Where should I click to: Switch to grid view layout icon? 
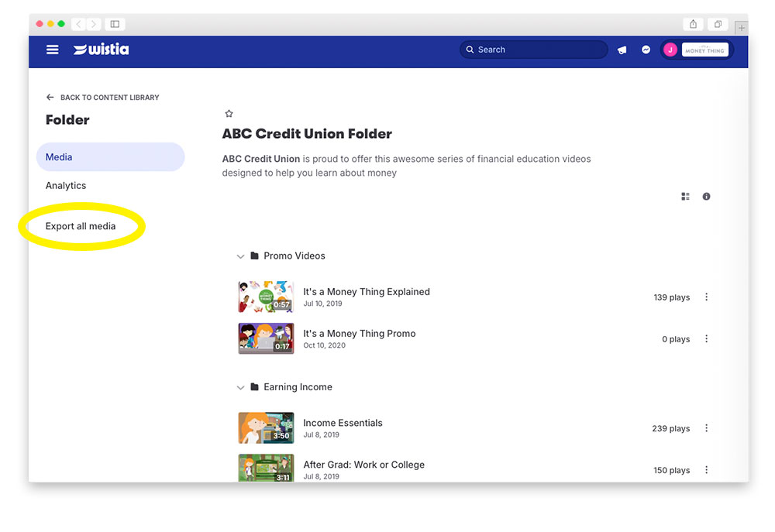click(685, 197)
